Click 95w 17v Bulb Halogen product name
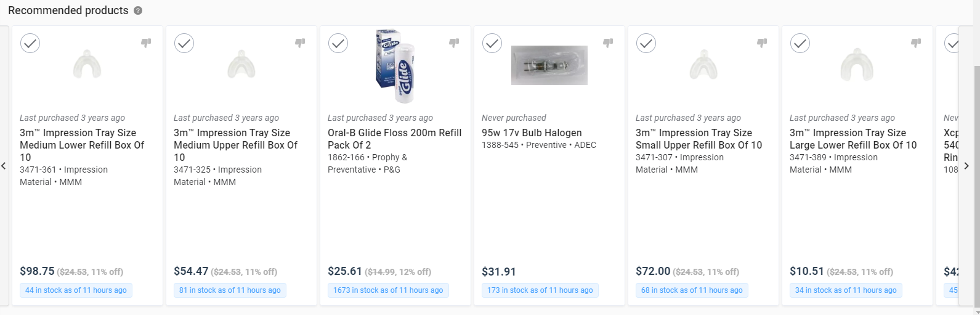The width and height of the screenshot is (980, 315). [532, 133]
